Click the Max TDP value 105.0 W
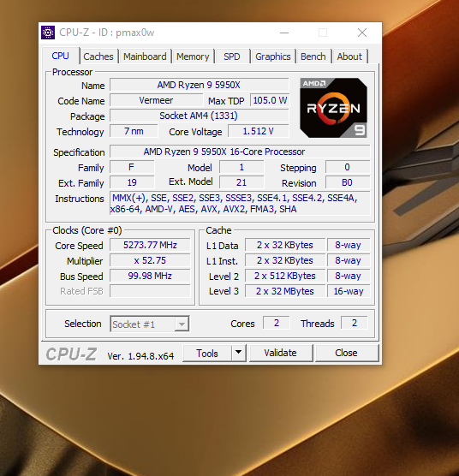459x476 pixels. point(270,100)
